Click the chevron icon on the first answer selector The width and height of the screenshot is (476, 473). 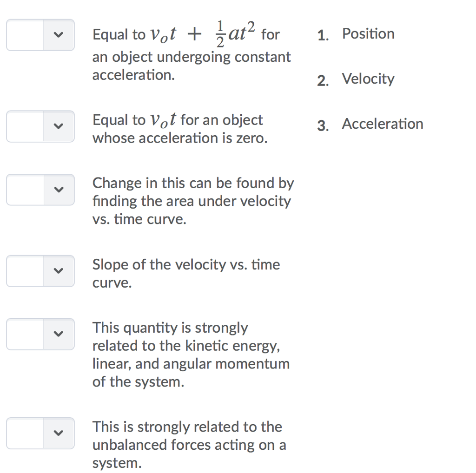pos(59,35)
